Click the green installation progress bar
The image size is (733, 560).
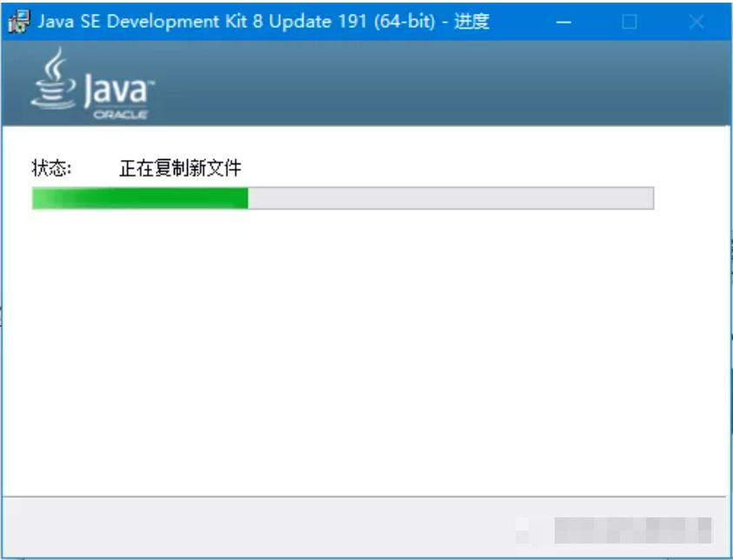(x=343, y=198)
